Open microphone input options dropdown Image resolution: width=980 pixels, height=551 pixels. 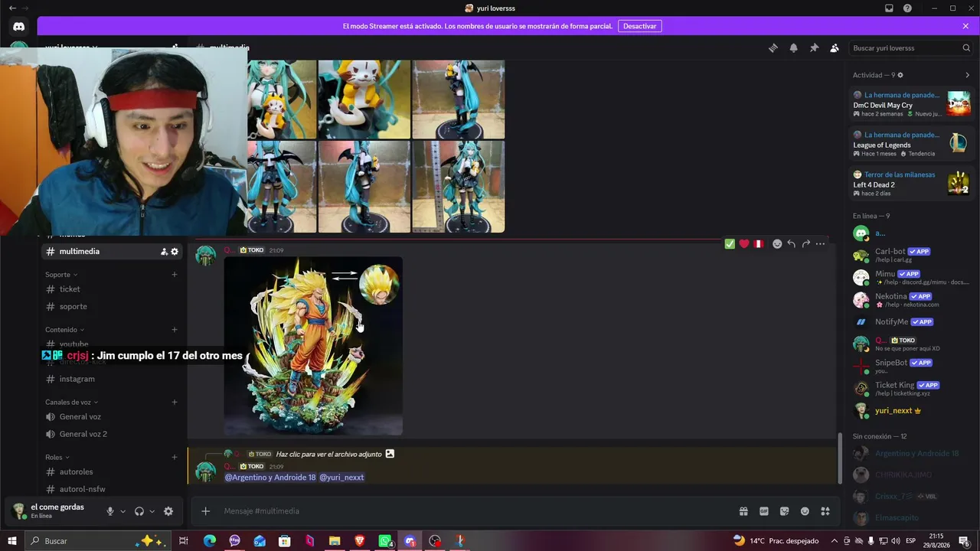tap(122, 511)
